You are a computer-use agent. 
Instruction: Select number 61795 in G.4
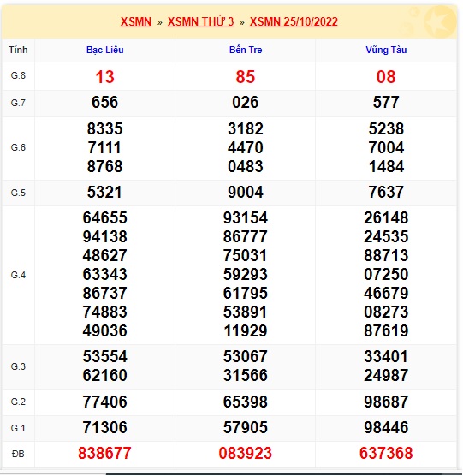click(x=246, y=293)
